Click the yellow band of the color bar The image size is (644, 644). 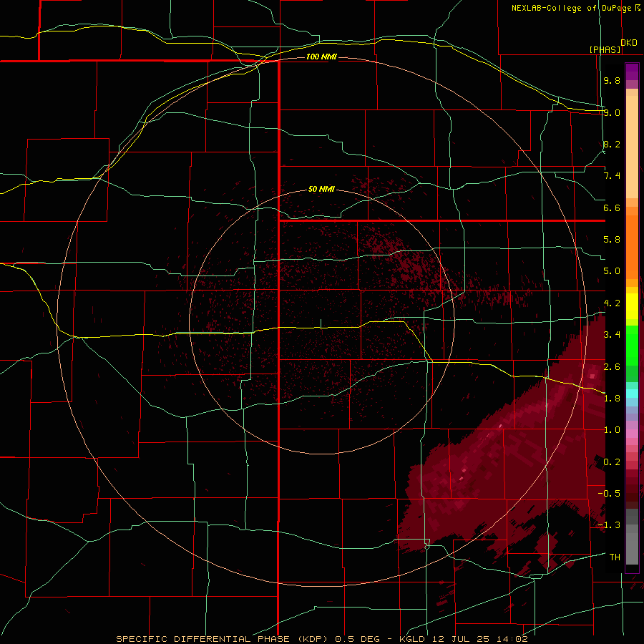tap(632, 306)
